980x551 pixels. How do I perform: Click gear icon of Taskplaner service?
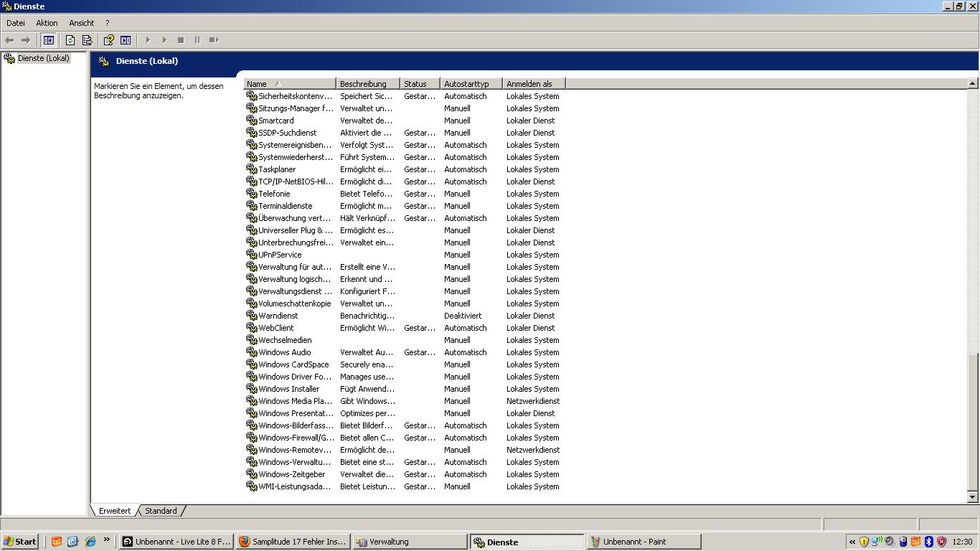(x=252, y=169)
